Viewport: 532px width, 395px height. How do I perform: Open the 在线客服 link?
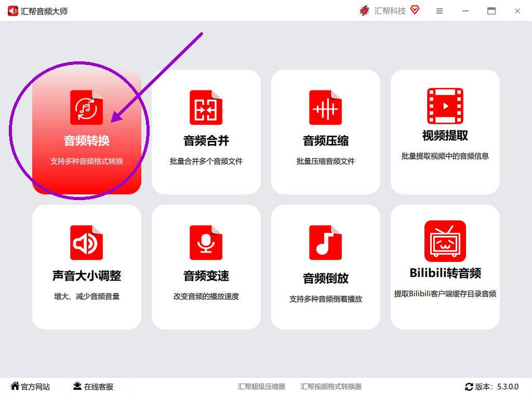(x=98, y=387)
